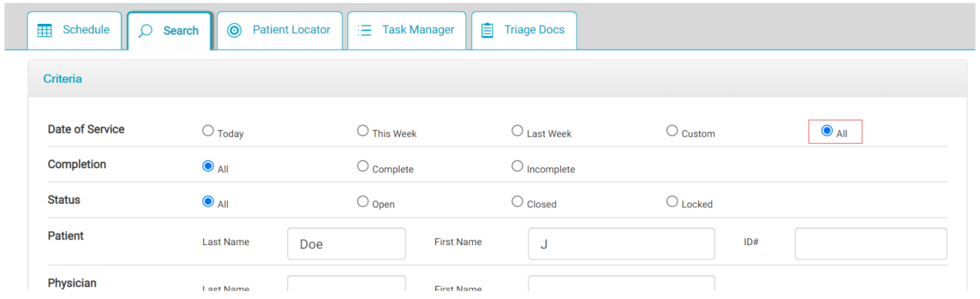Click the Triage Docs clipboard icon
Image resolution: width=980 pixels, height=299 pixels.
coord(487,31)
